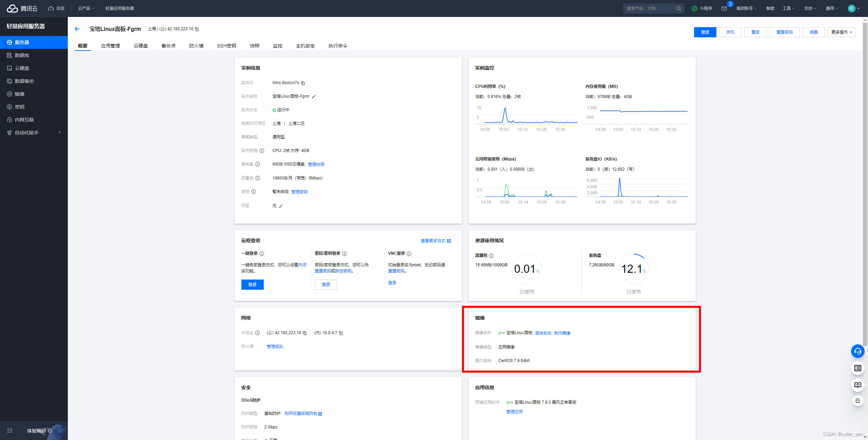The width and height of the screenshot is (868, 440).
Task: Open the list panel floating icon
Action: click(x=857, y=368)
